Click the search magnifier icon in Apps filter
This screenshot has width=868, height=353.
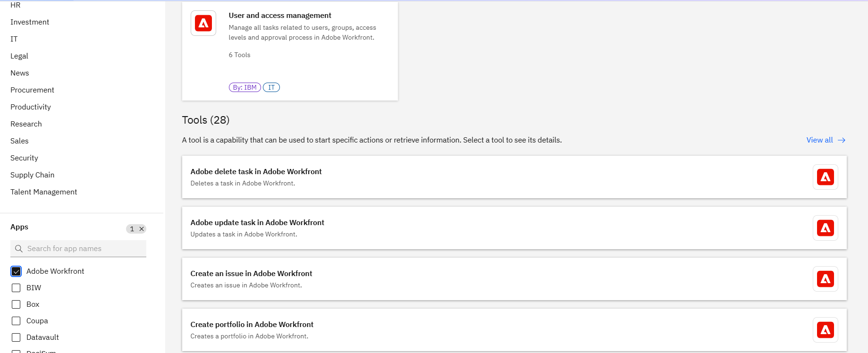(x=19, y=249)
